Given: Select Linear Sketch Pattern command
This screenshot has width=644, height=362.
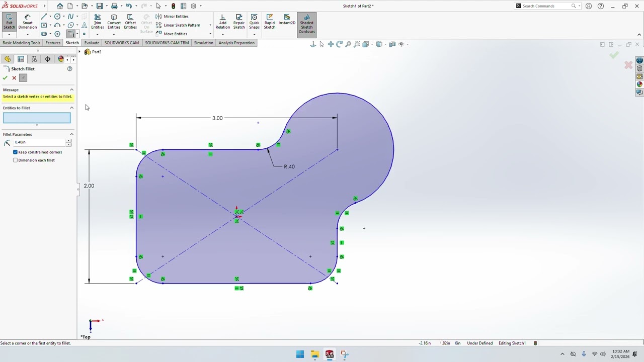Looking at the screenshot, I should (178, 25).
